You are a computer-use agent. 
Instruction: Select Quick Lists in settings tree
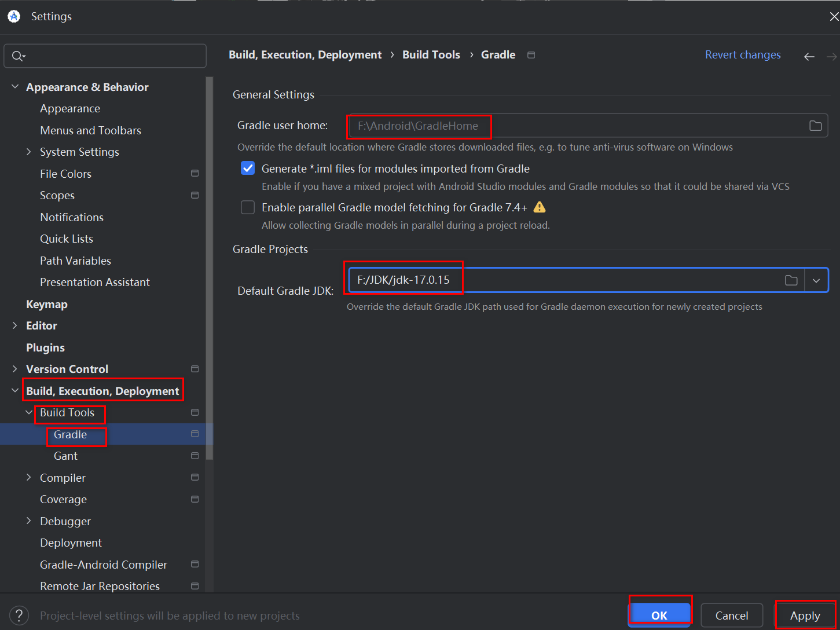(67, 239)
